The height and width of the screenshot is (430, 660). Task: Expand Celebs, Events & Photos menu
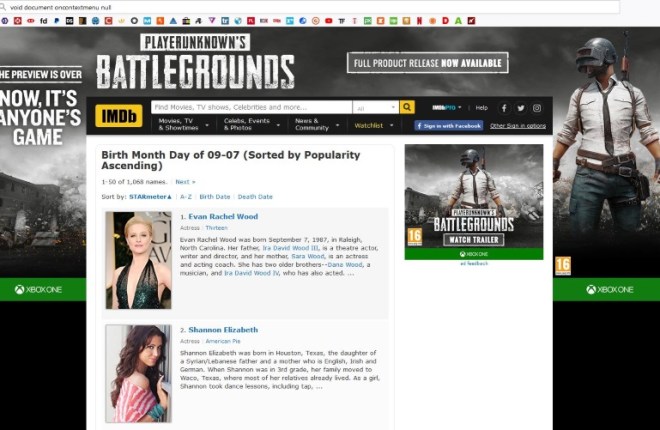tap(252, 125)
